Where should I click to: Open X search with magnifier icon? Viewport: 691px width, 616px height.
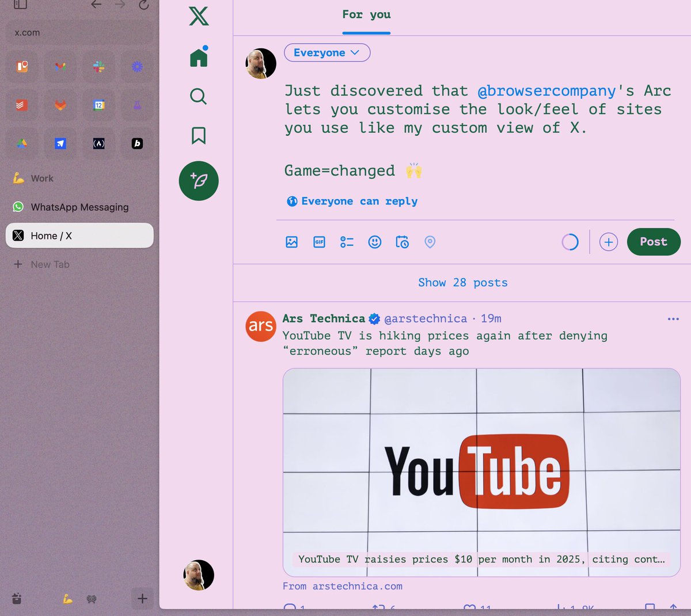[x=199, y=96]
